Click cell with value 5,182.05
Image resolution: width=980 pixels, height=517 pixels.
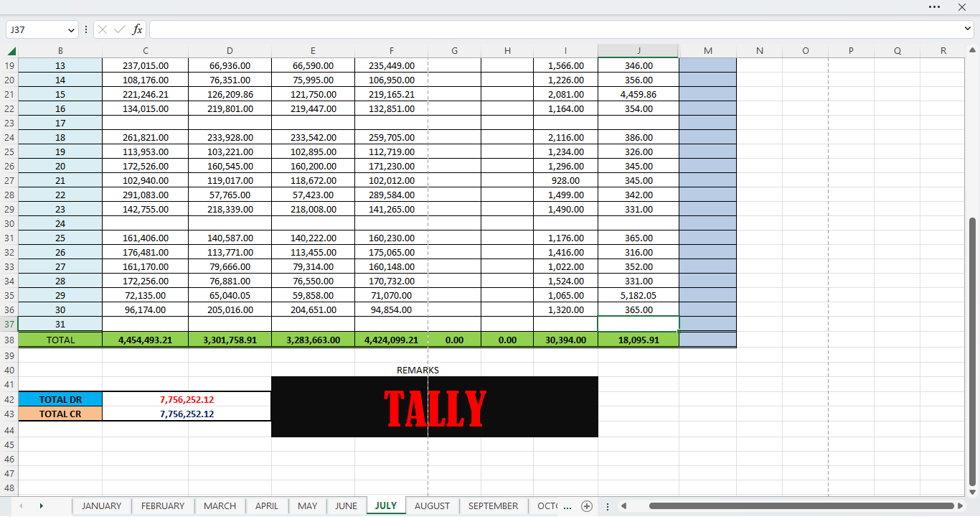639,295
